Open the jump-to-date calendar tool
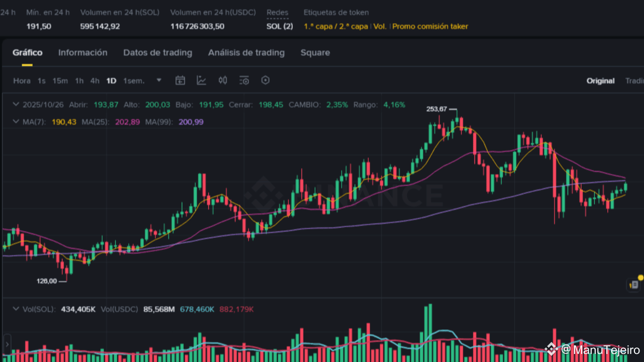The height and width of the screenshot is (362, 644). (x=180, y=80)
